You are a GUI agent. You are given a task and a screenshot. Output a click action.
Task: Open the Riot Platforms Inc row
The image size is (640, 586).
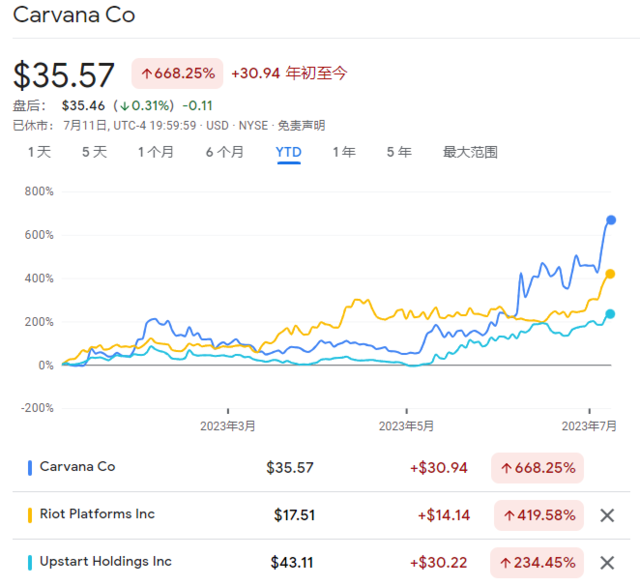[x=321, y=515]
